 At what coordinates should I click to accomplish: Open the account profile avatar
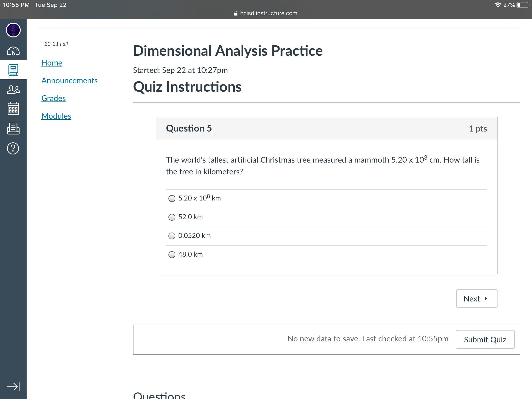click(x=13, y=30)
